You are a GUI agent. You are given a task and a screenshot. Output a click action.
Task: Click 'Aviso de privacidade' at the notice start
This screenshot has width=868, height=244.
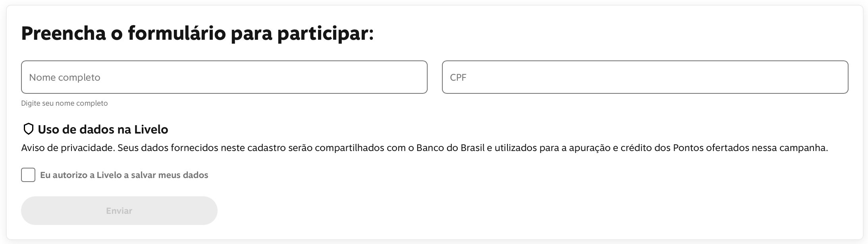coord(68,148)
